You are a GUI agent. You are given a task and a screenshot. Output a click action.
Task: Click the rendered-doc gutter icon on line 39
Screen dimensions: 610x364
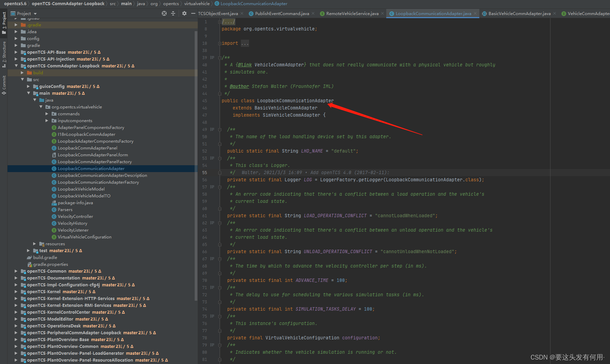pos(212,57)
